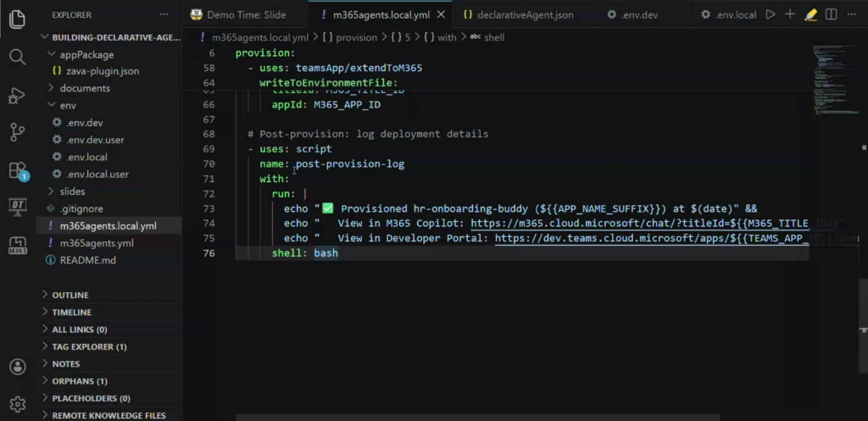
Task: Expand the documents folder
Action: [x=84, y=88]
